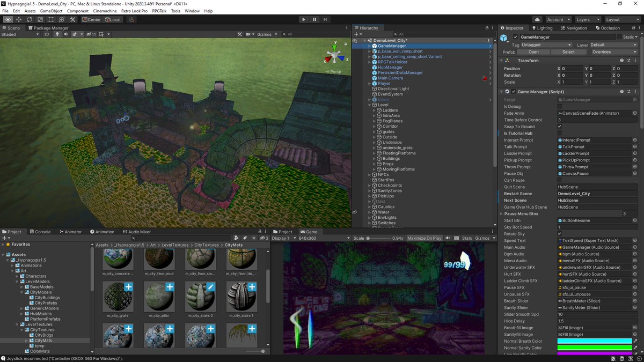The width and height of the screenshot is (644, 362).
Task: Click Maximize On Play button
Action: coord(424,238)
